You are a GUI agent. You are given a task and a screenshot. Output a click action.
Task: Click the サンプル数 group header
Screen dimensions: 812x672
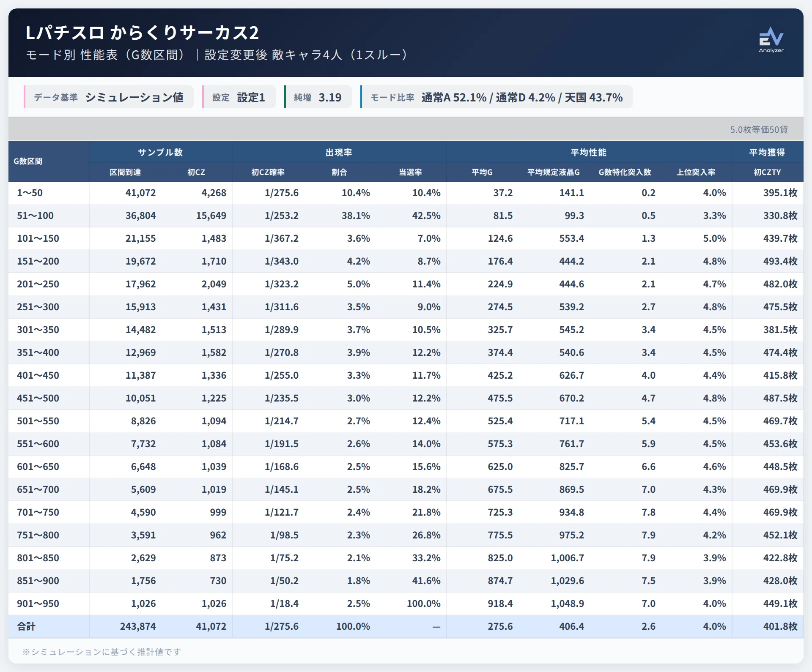pyautogui.click(x=160, y=152)
